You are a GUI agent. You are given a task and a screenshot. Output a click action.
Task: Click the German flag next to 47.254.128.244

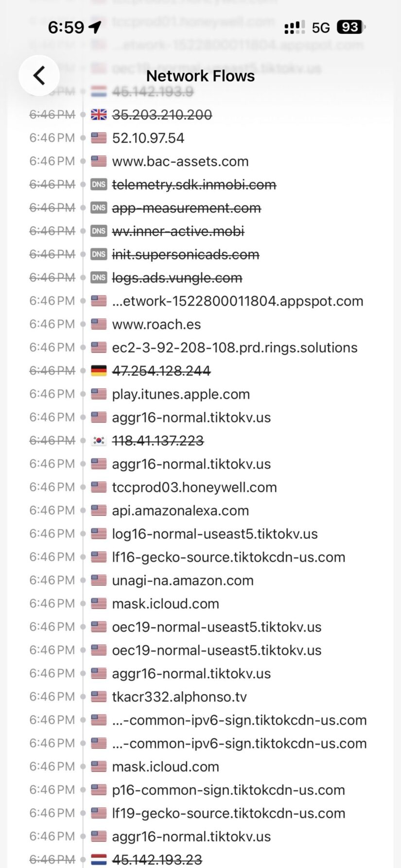[x=99, y=371]
